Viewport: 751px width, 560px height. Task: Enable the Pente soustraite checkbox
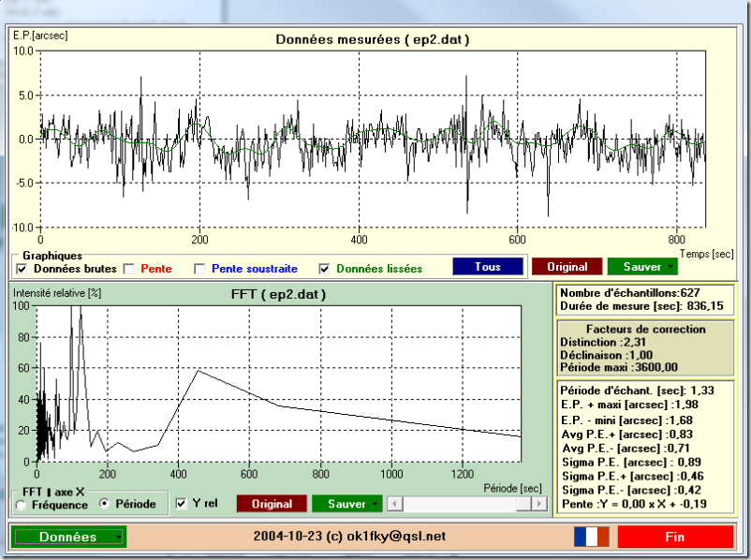pos(199,269)
